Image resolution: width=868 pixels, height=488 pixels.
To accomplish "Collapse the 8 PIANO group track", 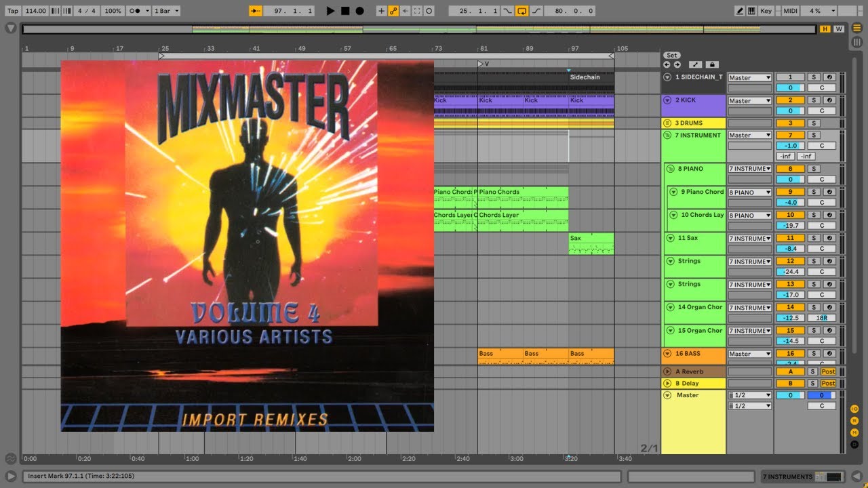I will click(x=671, y=169).
